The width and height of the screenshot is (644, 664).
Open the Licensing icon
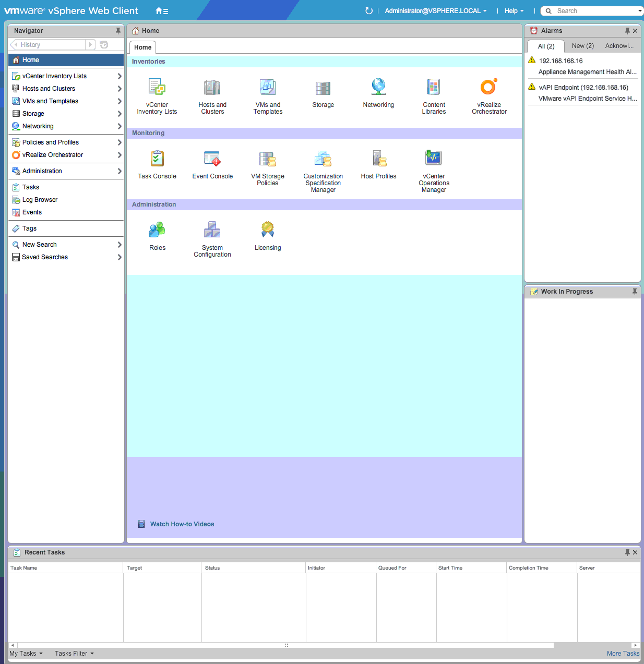(x=268, y=231)
